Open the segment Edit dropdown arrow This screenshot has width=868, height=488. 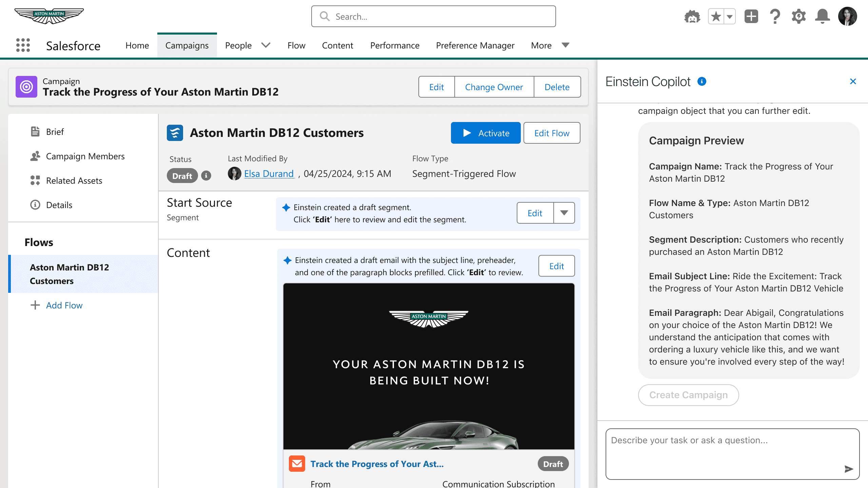click(x=564, y=213)
